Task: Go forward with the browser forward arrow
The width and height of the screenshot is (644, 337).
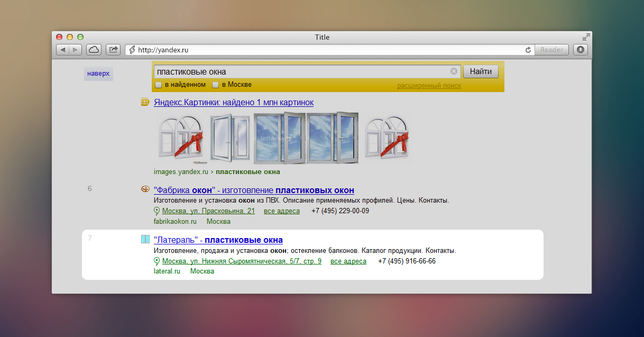Action: click(76, 50)
